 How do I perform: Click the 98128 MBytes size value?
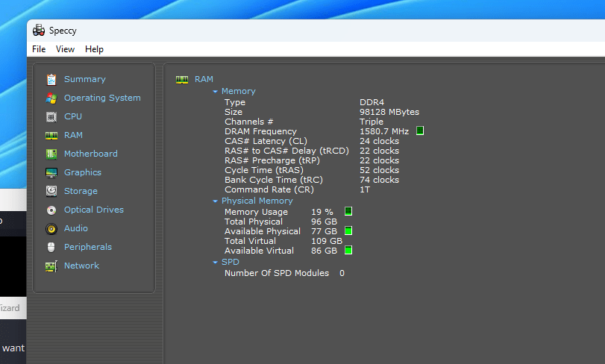pos(389,112)
